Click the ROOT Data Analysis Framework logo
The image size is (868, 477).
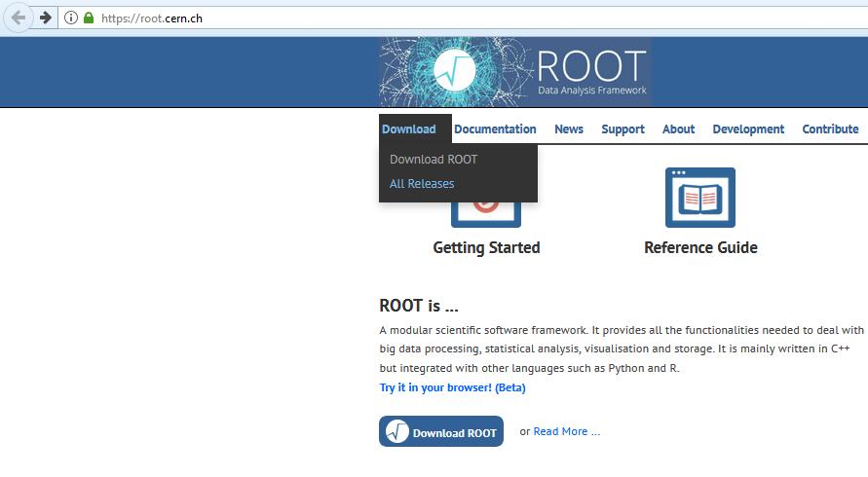(514, 72)
